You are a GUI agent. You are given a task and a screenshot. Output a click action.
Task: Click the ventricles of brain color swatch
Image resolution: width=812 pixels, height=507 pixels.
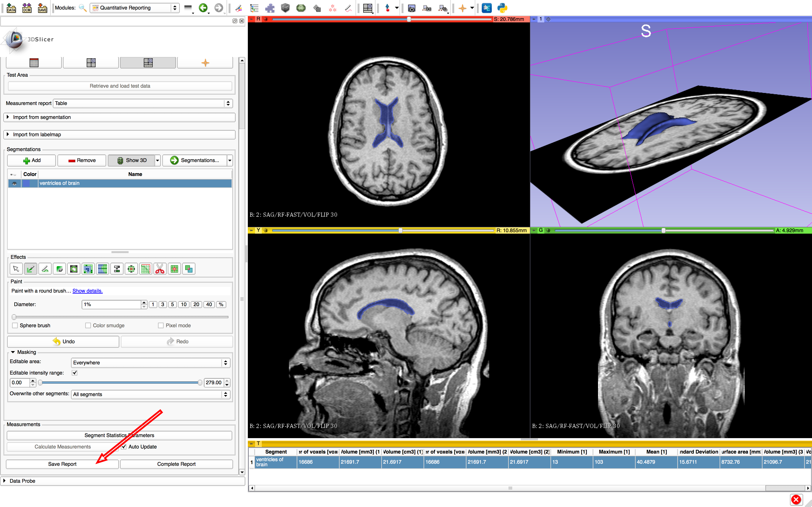coord(26,183)
